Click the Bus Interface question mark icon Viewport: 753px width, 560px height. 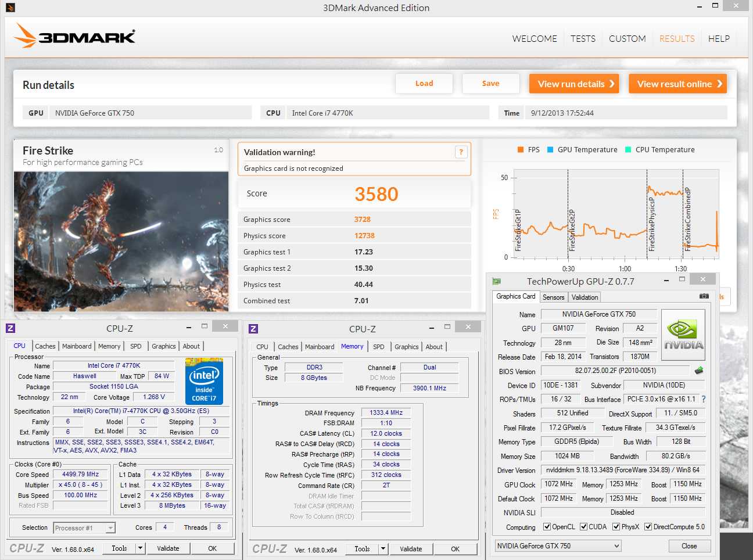(x=704, y=399)
